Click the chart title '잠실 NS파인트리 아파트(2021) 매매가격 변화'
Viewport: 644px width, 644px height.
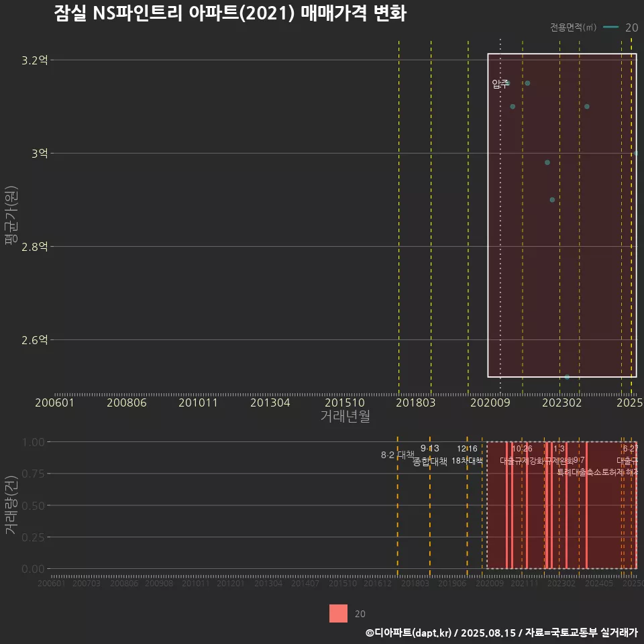[x=230, y=13]
